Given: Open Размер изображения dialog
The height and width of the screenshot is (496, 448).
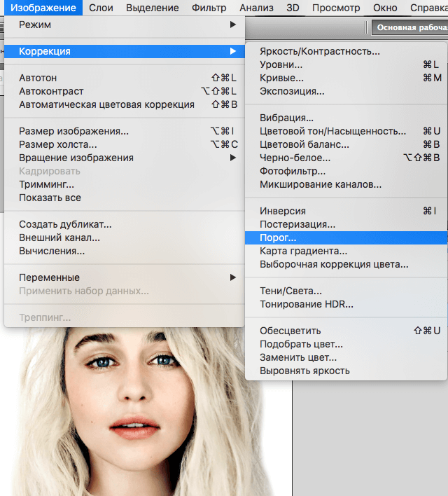Looking at the screenshot, I should pos(125,131).
